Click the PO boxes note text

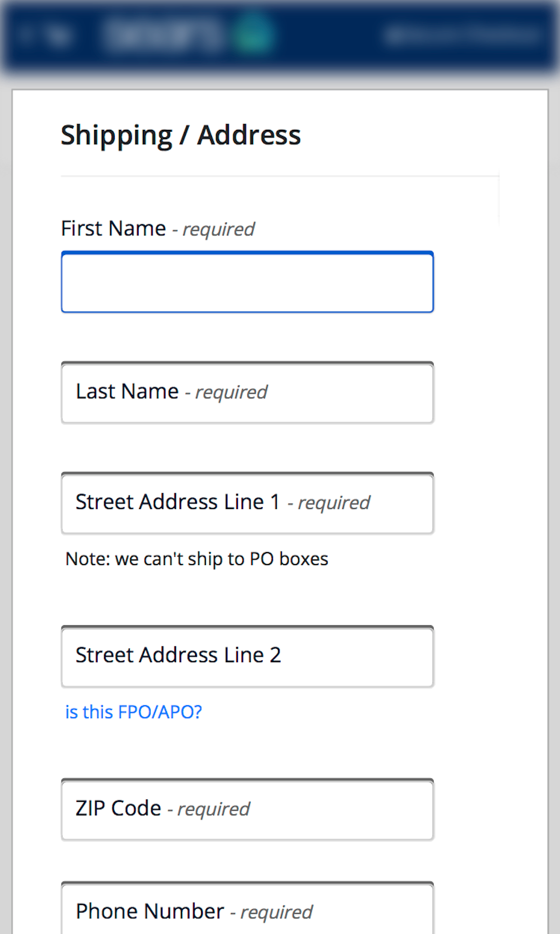click(x=197, y=559)
